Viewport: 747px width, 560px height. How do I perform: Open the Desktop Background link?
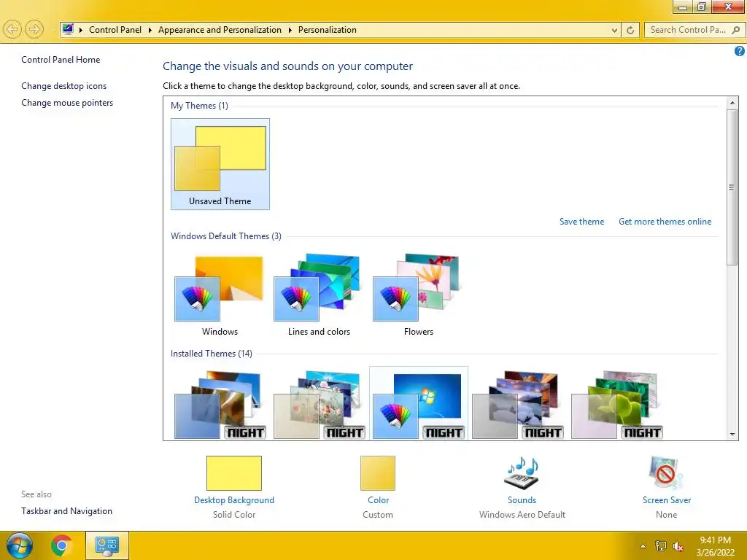(x=234, y=500)
